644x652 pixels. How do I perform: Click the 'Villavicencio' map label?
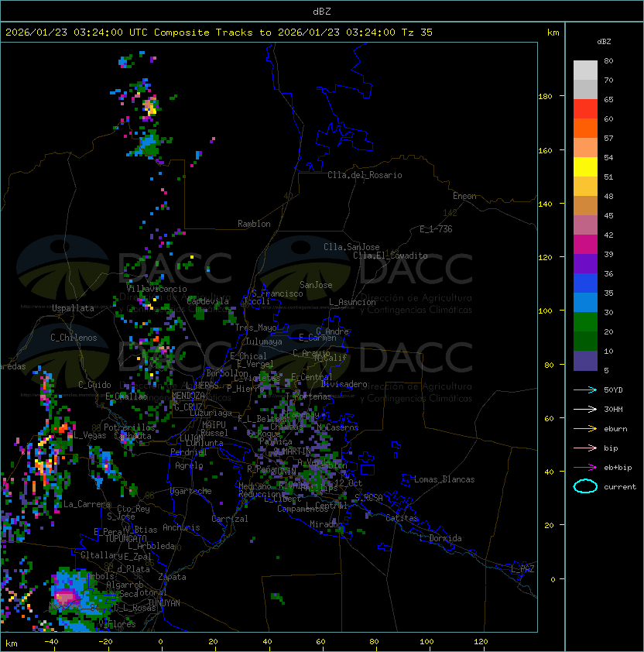click(156, 289)
